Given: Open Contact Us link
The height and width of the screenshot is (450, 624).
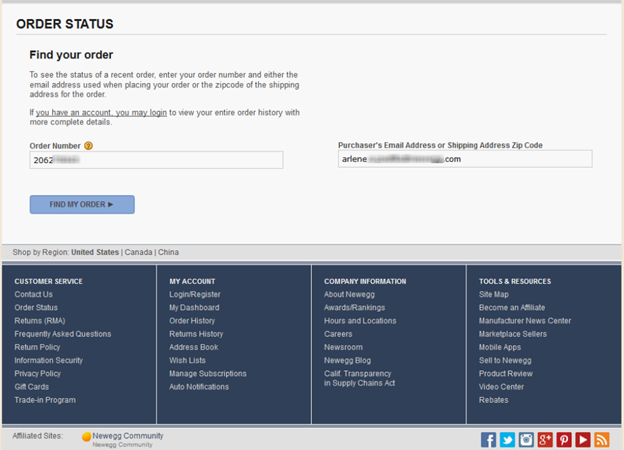Looking at the screenshot, I should pos(33,294).
